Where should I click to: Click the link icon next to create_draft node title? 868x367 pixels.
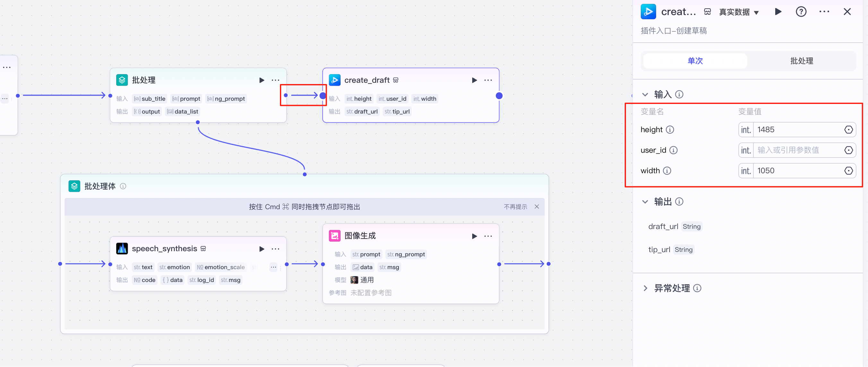coord(395,80)
